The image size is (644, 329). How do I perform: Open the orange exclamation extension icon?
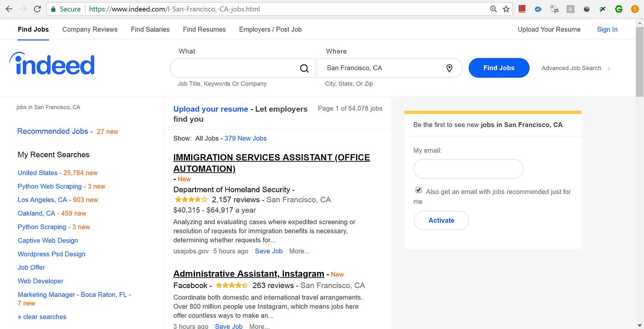pyautogui.click(x=634, y=9)
